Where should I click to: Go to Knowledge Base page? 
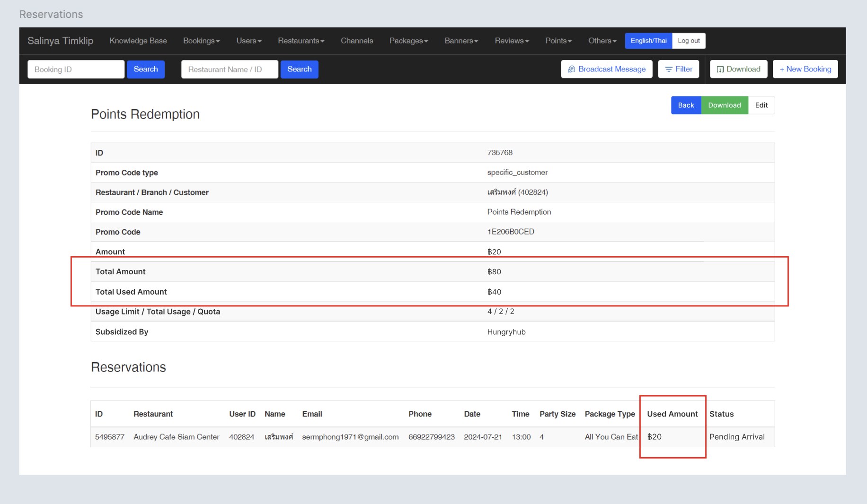tap(138, 41)
